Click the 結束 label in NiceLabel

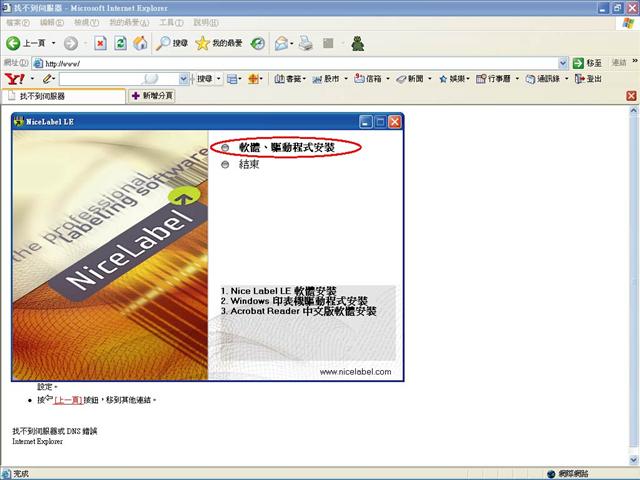point(249,164)
